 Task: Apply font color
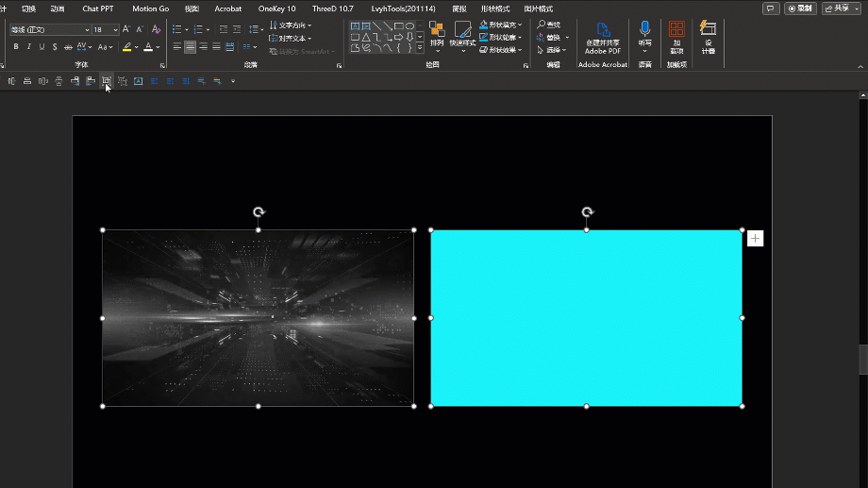coord(148,47)
